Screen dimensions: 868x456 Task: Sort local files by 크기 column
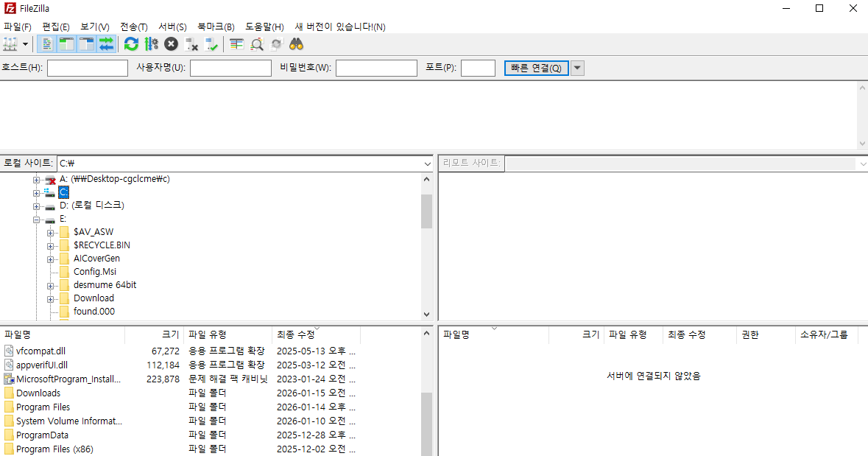(155, 334)
